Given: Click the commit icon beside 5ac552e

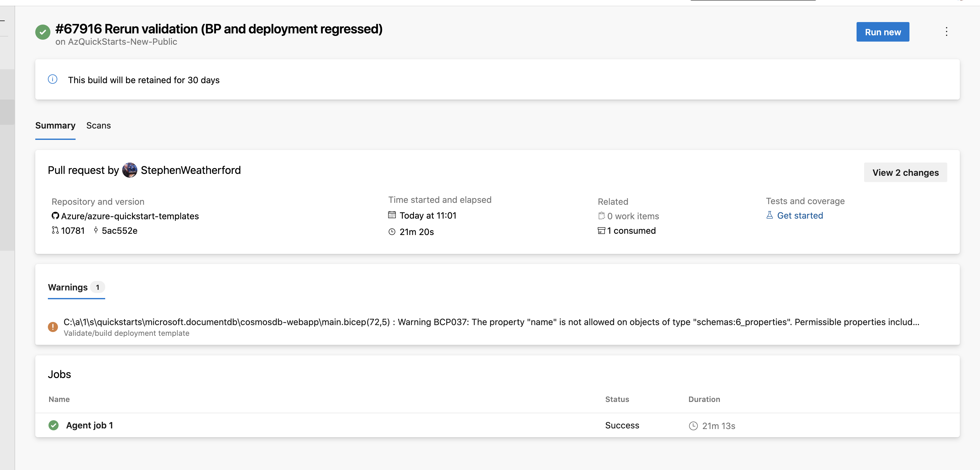Looking at the screenshot, I should pyautogui.click(x=96, y=230).
